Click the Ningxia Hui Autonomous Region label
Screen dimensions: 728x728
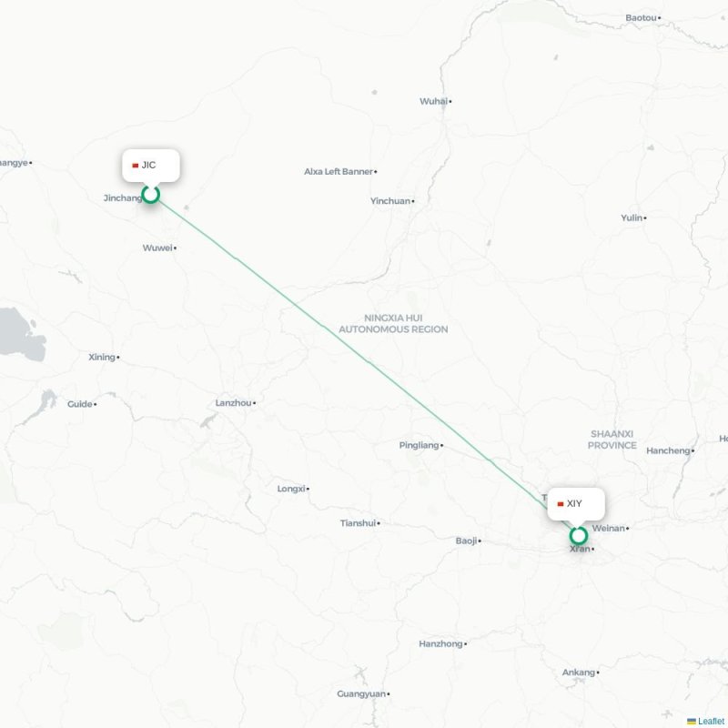point(393,324)
